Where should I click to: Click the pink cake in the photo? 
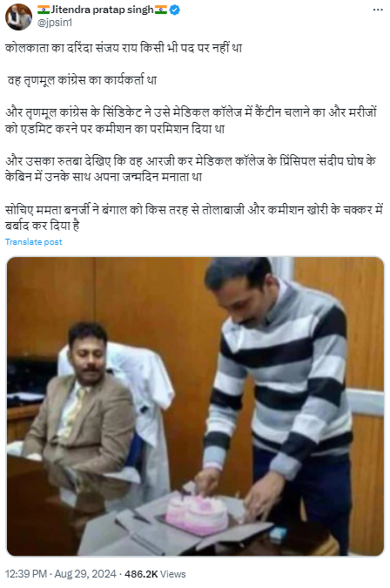point(197,515)
